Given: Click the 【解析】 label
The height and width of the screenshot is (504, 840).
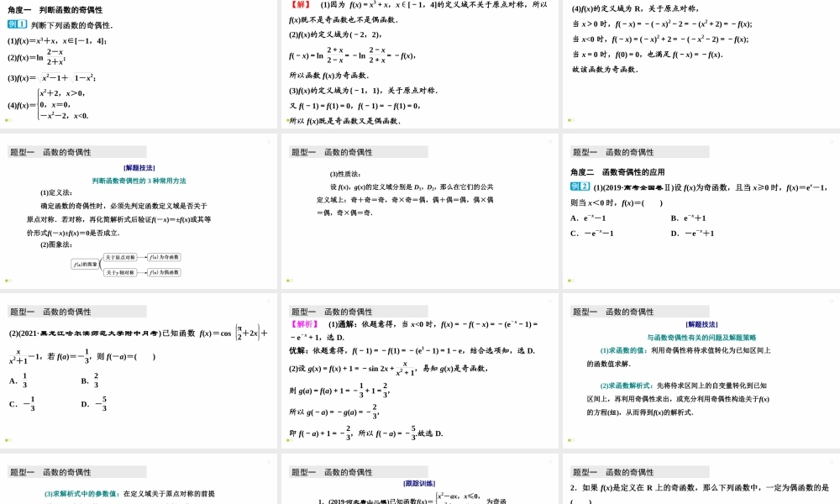Looking at the screenshot, I should 304,324.
